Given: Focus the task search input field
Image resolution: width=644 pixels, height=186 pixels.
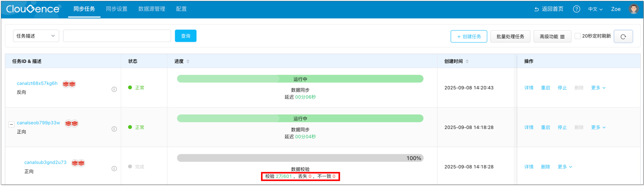Looking at the screenshot, I should click(117, 36).
